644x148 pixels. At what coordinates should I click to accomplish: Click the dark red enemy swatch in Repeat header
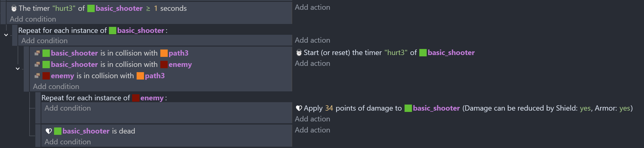coord(136,98)
